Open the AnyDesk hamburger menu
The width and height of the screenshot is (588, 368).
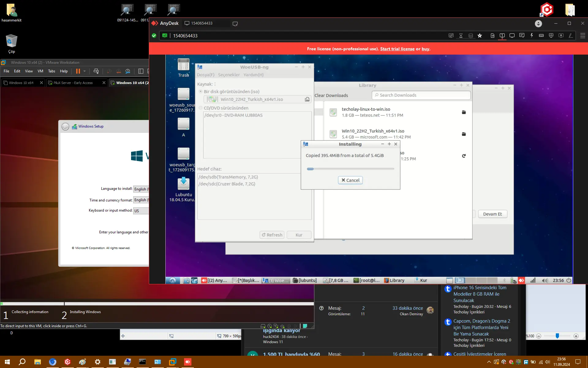(583, 36)
